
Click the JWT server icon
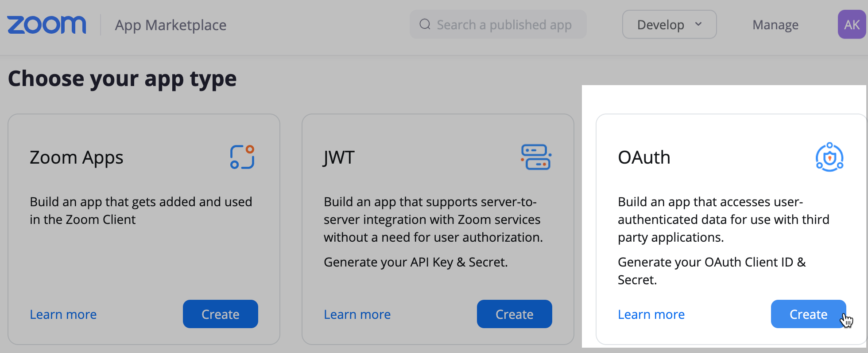[x=536, y=157]
